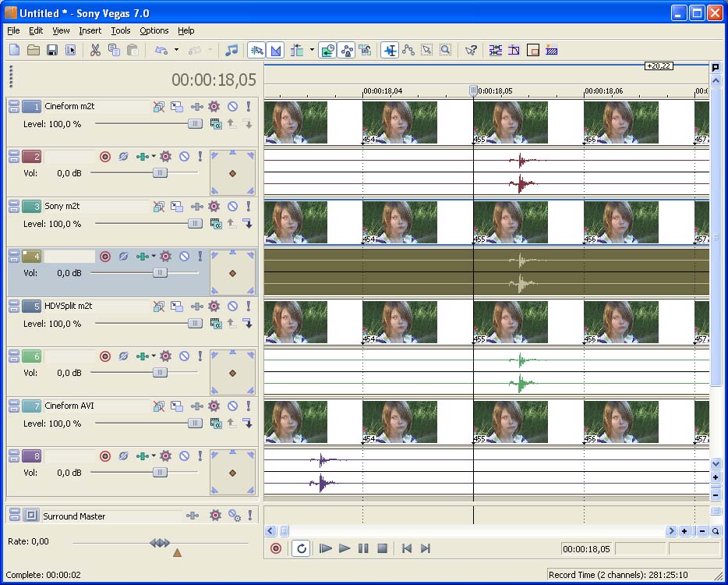Viewport: 728px width, 585px height.
Task: Arm audio track 2 for record
Action: pos(105,157)
